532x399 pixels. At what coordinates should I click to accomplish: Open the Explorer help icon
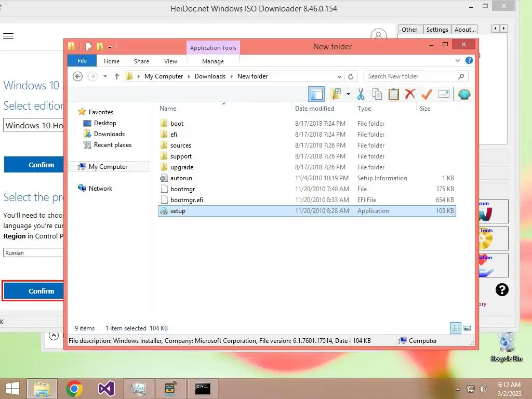469,60
